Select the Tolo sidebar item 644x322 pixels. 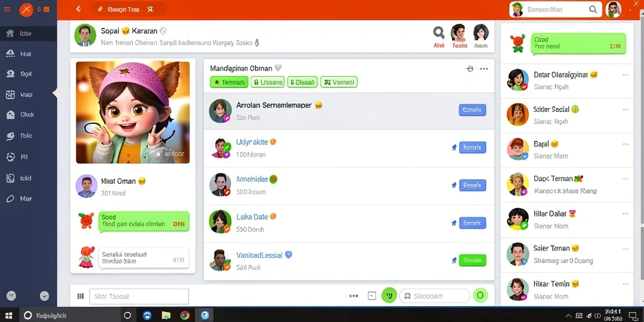28,136
